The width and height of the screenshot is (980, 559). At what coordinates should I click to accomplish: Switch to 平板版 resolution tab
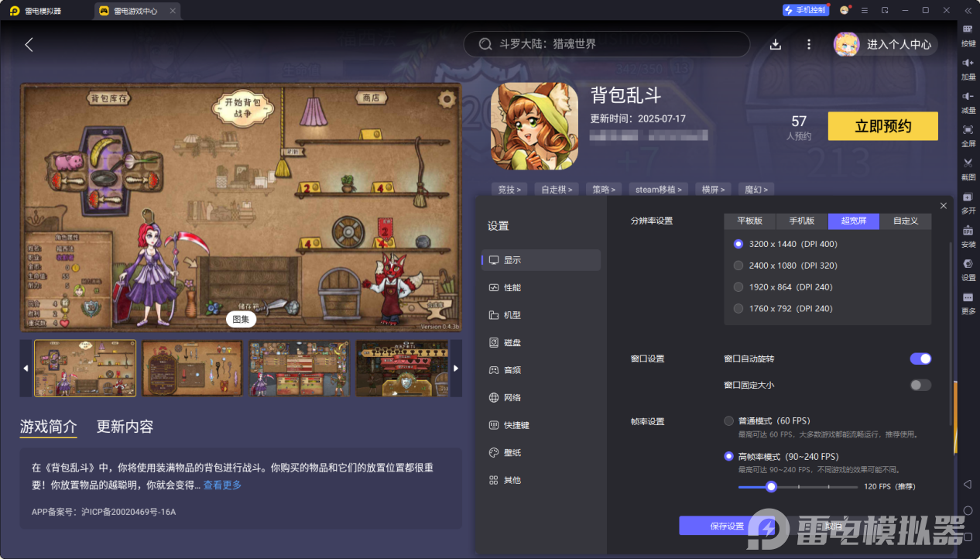[750, 221]
